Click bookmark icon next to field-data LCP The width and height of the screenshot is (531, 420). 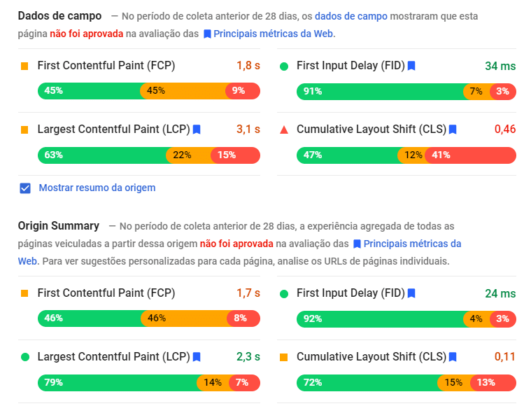197,129
